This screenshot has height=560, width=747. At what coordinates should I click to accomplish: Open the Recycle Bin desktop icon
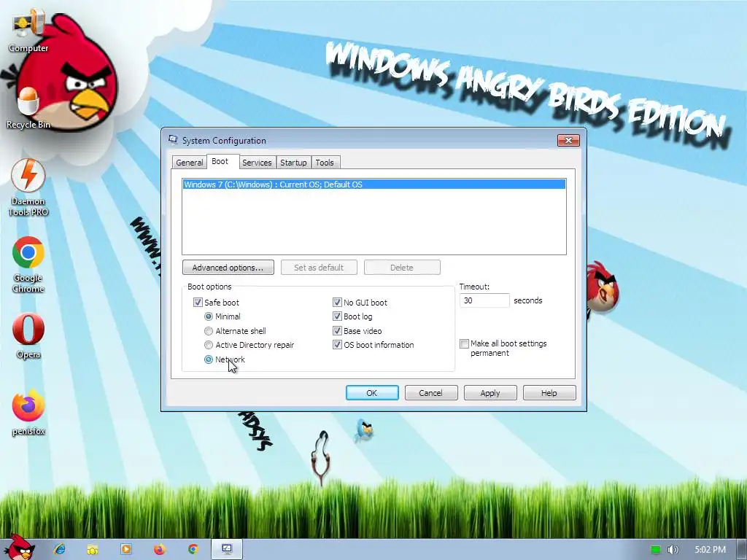click(28, 109)
